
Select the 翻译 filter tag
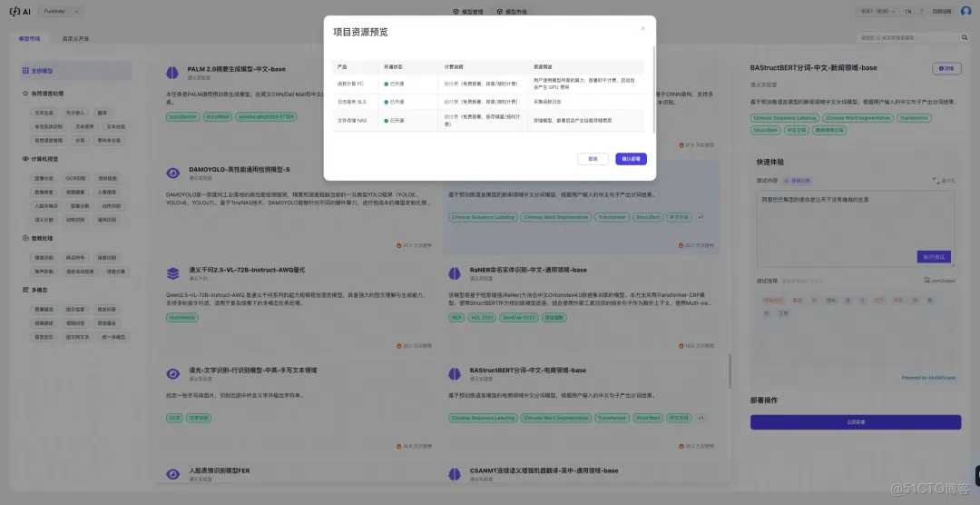click(103, 114)
